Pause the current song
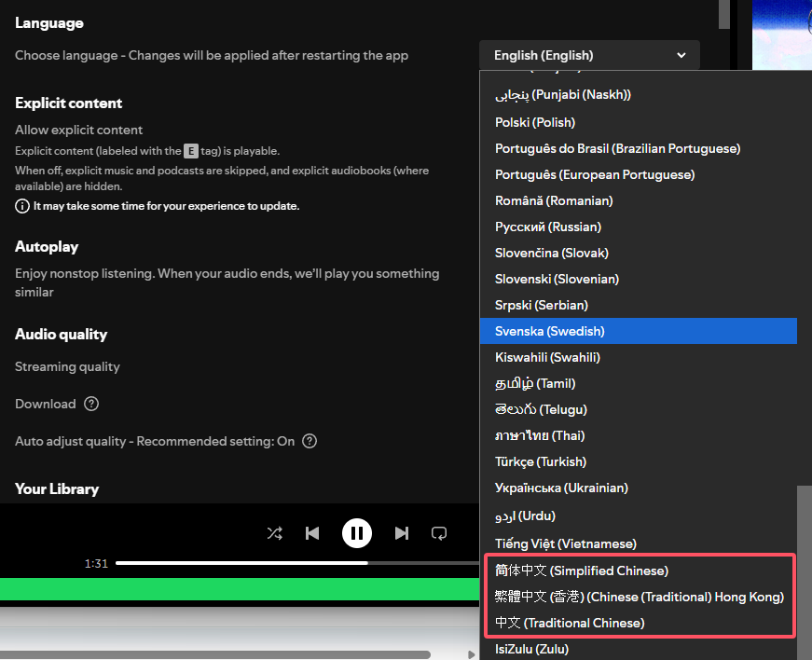Image resolution: width=812 pixels, height=660 pixels. coord(357,533)
